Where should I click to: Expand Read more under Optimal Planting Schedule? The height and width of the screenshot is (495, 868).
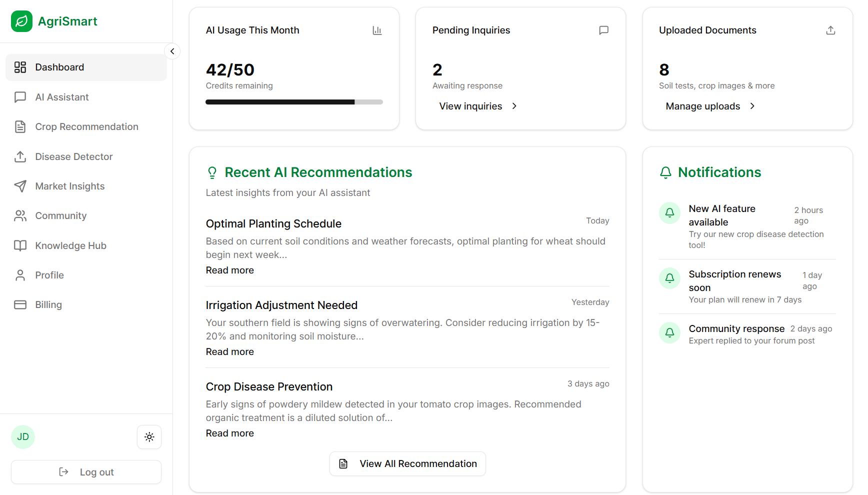pos(229,270)
